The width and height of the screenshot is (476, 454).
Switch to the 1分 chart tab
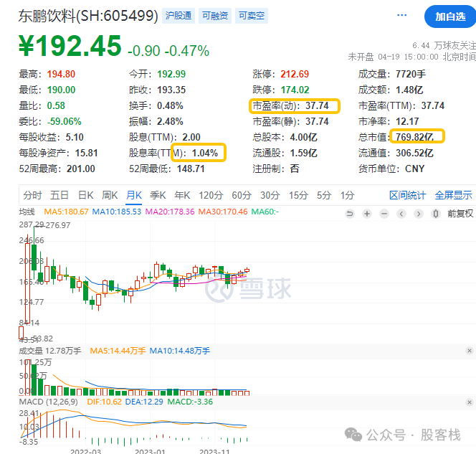[347, 195]
